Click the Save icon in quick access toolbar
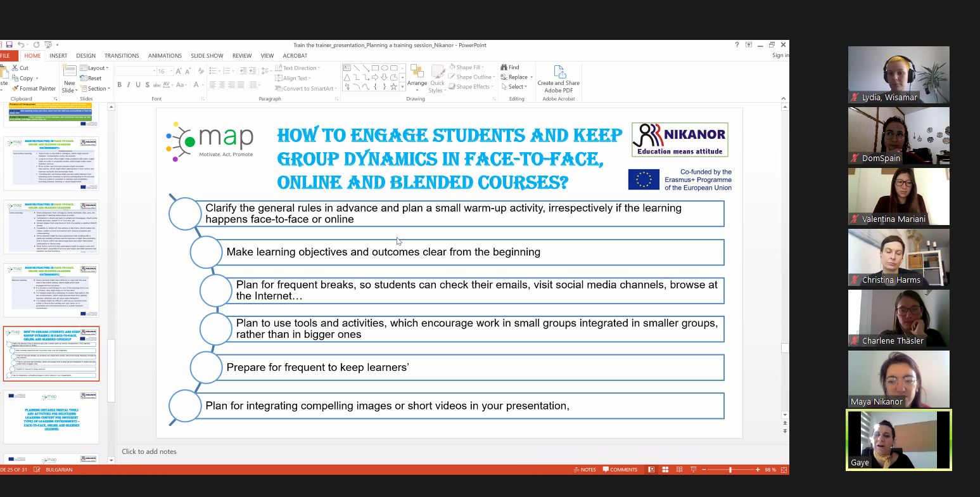Viewport: 980px width, 497px height. (9, 45)
